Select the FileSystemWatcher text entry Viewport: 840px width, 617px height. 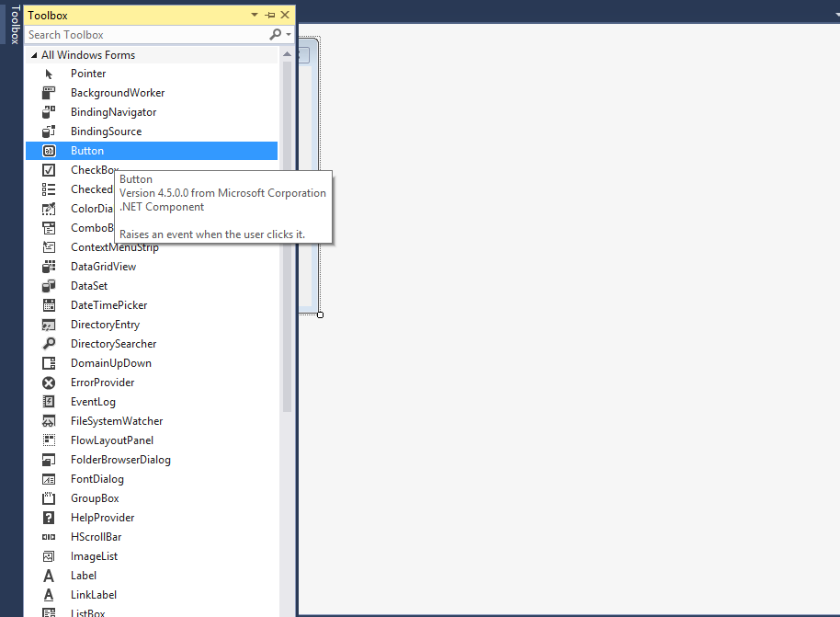point(117,421)
